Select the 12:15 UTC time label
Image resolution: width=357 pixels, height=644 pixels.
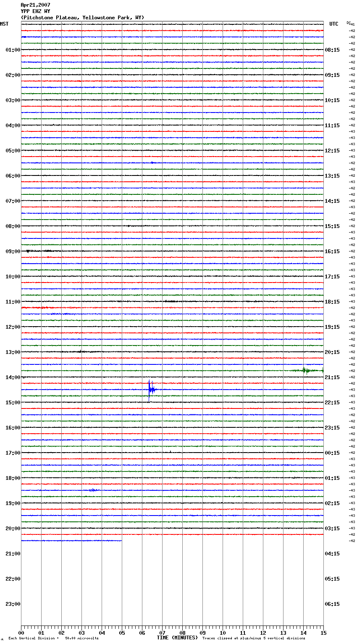[x=332, y=151]
